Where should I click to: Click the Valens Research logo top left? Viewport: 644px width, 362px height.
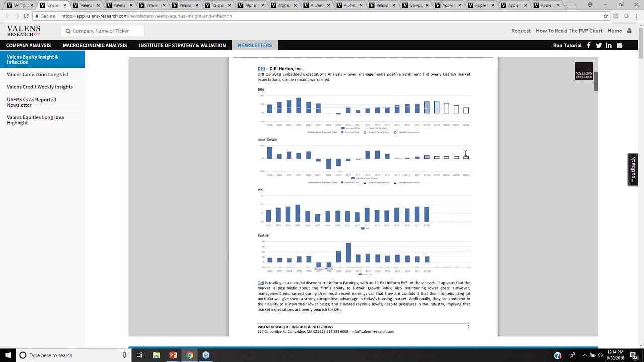point(24,31)
